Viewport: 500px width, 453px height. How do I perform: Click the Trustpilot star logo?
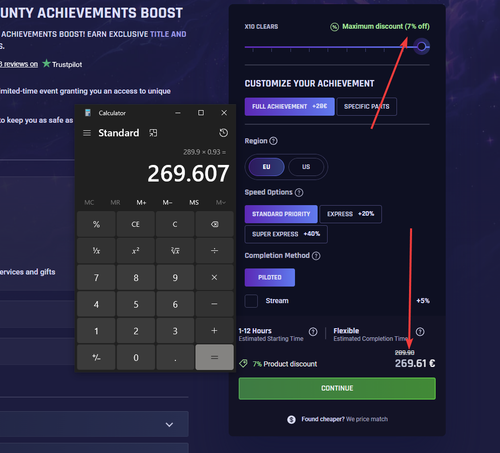click(46, 63)
